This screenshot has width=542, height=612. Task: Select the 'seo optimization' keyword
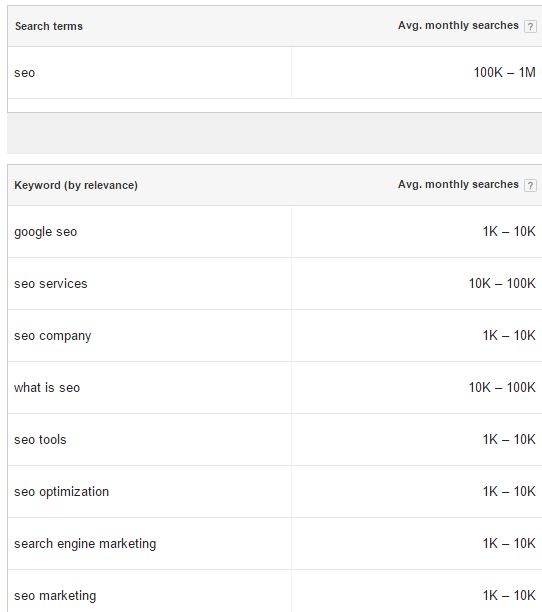pos(62,491)
